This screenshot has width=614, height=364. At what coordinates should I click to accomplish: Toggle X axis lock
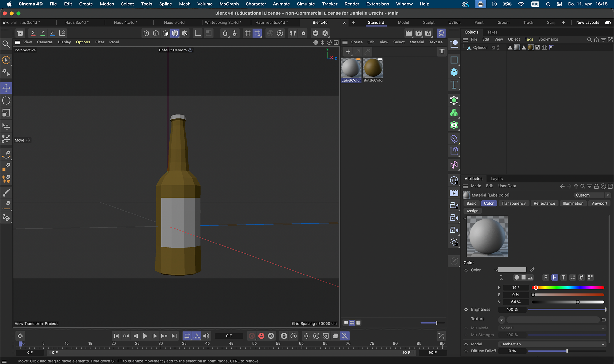point(33,33)
